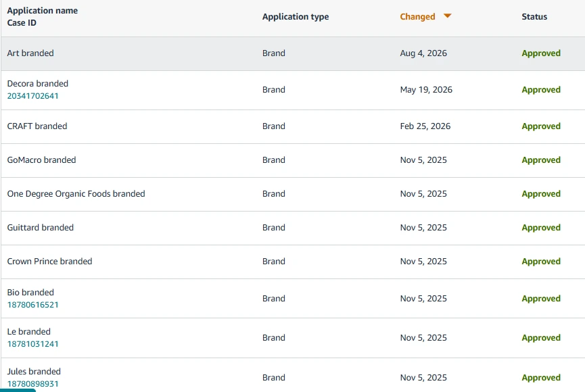Select the Bio branded application name
The height and width of the screenshot is (392, 585).
click(x=30, y=293)
